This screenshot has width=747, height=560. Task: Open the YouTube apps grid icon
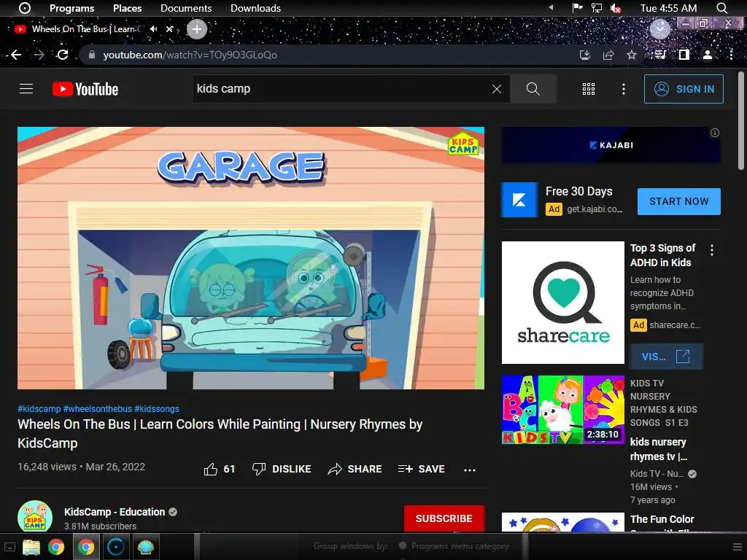coord(589,89)
